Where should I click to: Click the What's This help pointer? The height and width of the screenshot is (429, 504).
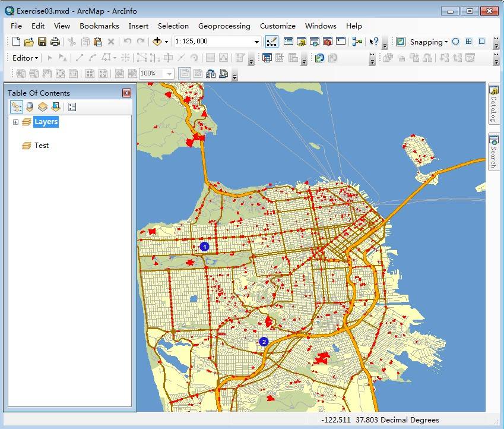pyautogui.click(x=374, y=42)
